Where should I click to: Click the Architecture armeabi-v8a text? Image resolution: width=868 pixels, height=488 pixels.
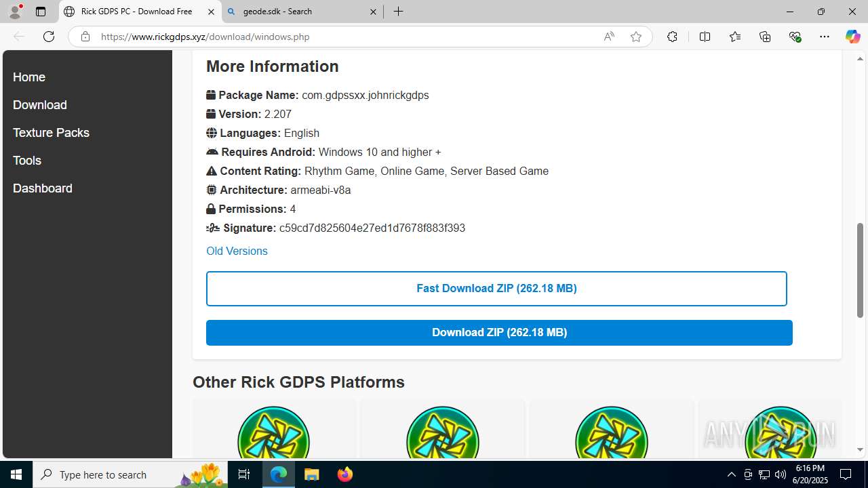(x=279, y=190)
